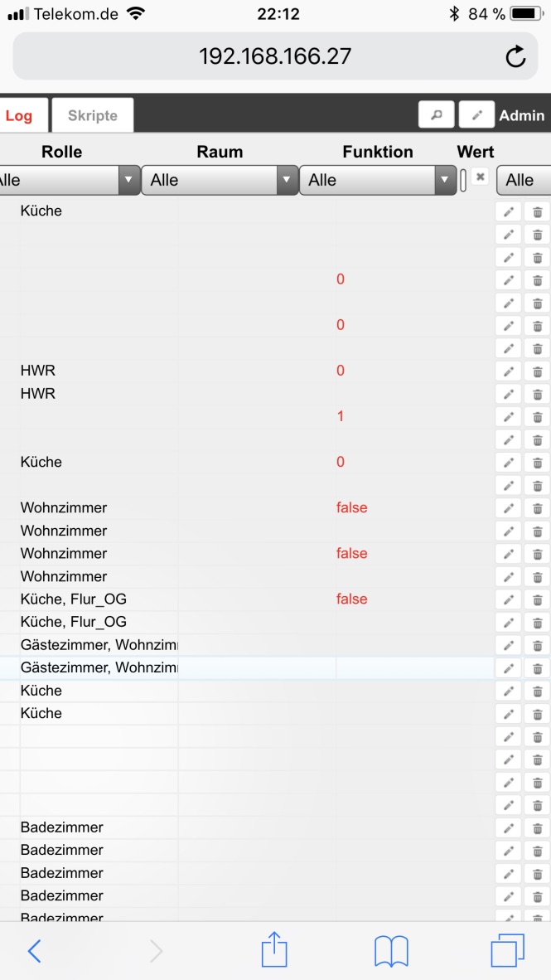Delete the first Wohnzimmer row showing false
Image resolution: width=551 pixels, height=980 pixels.
click(x=537, y=508)
